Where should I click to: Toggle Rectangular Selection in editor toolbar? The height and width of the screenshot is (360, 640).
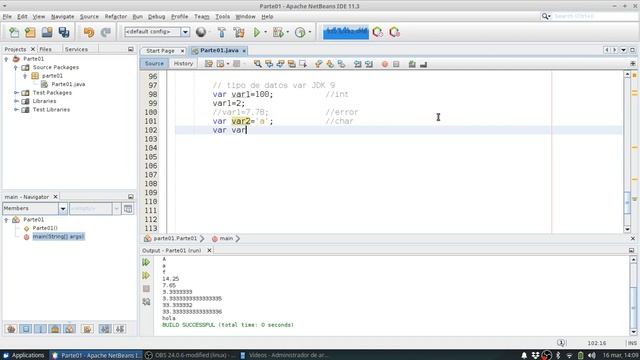[303, 64]
